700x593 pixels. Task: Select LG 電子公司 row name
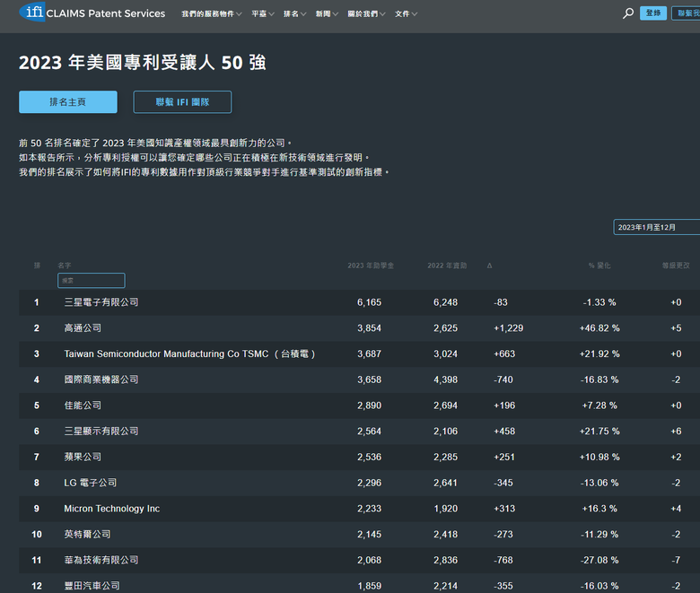[90, 483]
